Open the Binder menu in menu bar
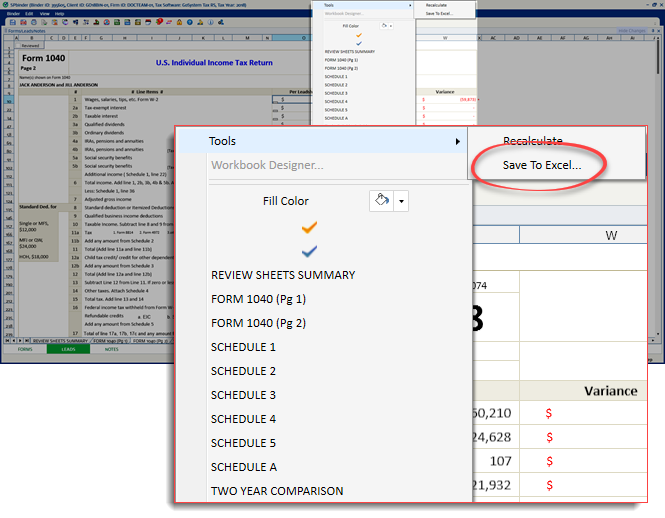665x518 pixels. click(14, 13)
